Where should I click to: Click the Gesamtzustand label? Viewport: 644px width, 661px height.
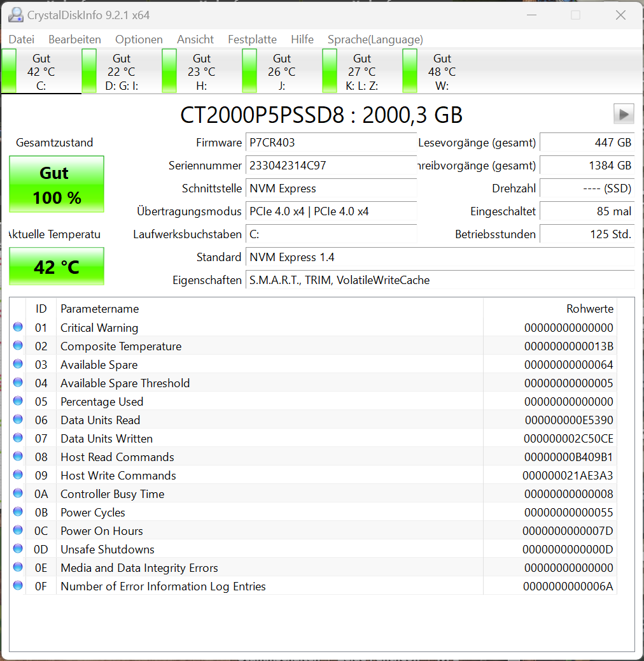(54, 143)
